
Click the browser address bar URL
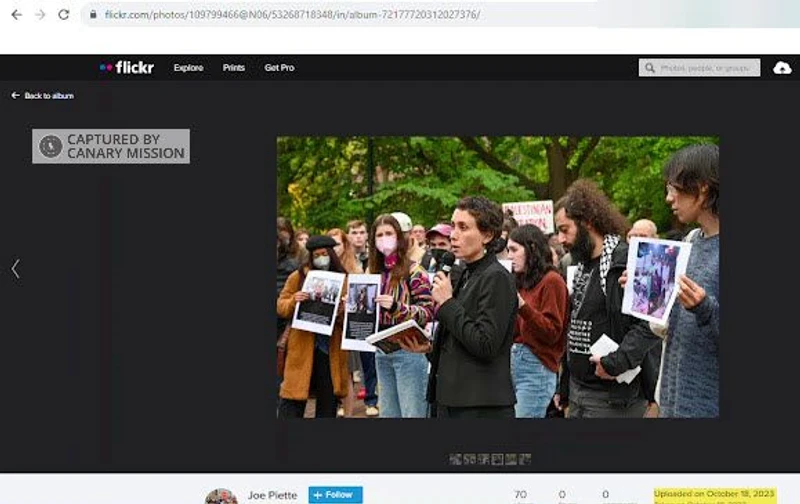pos(292,15)
